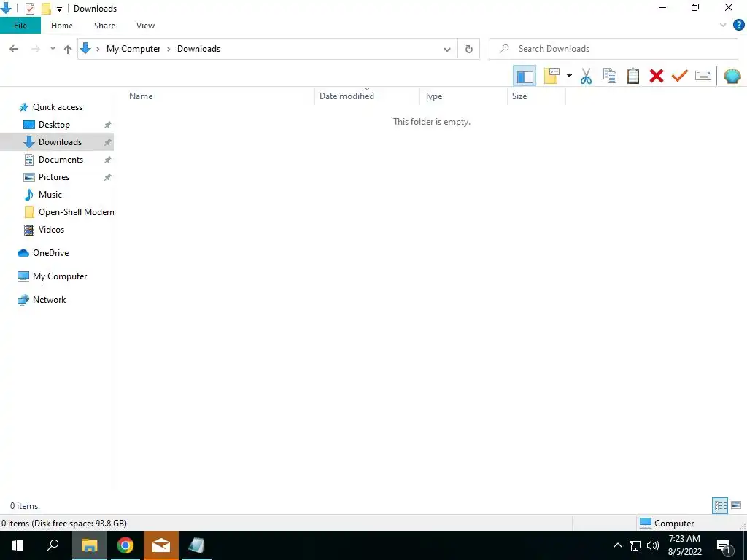Select Quick access in navigation pane
The height and width of the screenshot is (560, 747).
coord(57,107)
